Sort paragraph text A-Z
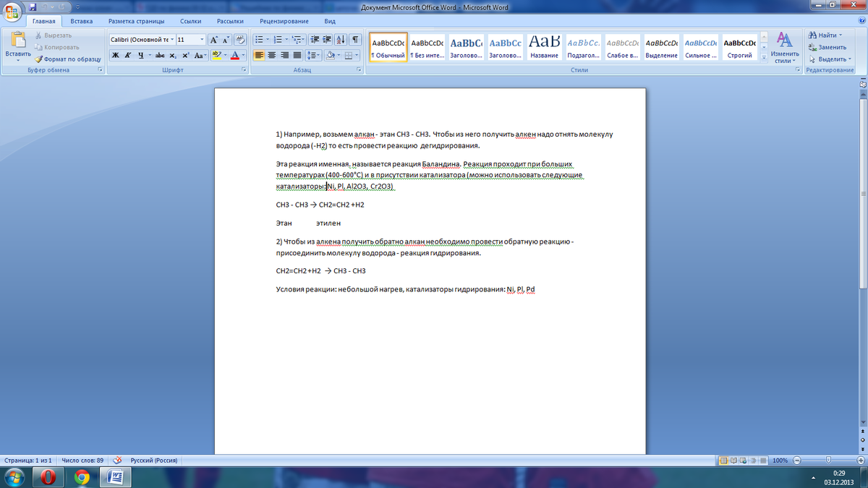The width and height of the screenshot is (868, 488). coord(342,40)
